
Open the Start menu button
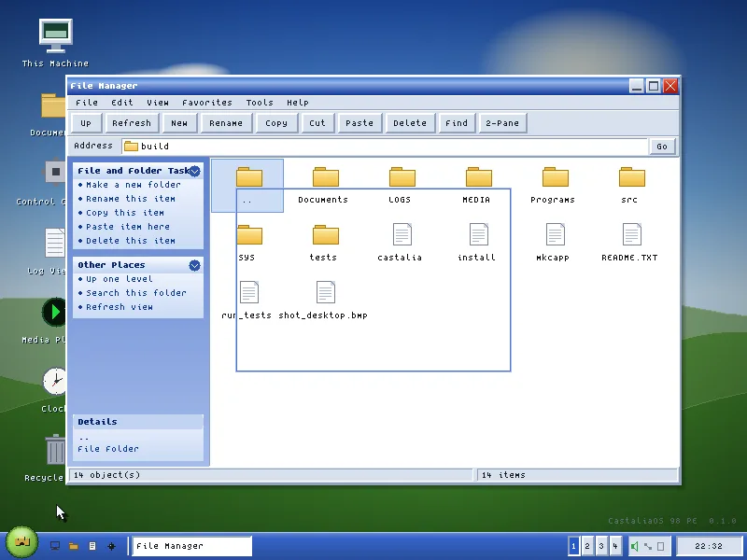coord(21,542)
